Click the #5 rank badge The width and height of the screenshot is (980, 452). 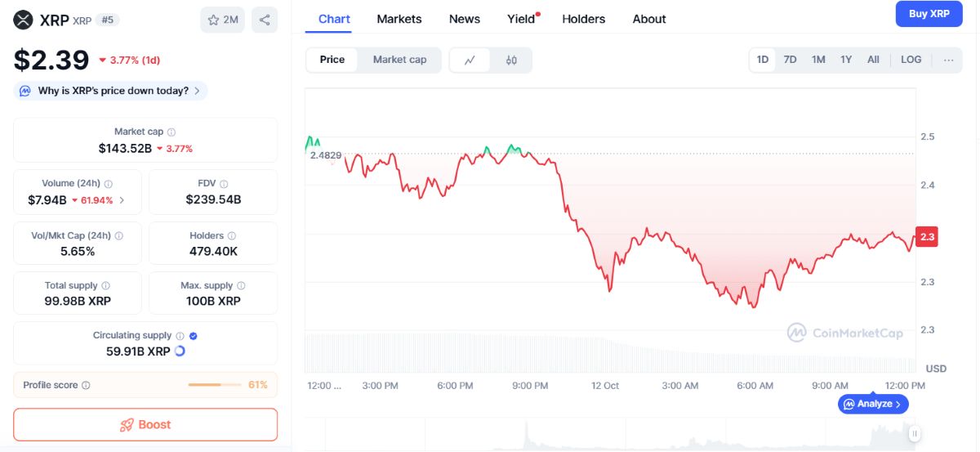107,20
